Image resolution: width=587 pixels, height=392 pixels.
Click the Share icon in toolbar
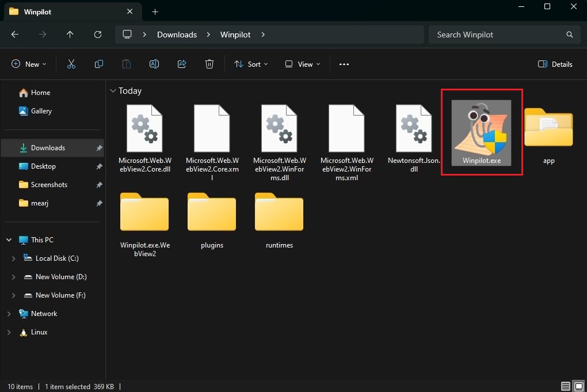[182, 64]
